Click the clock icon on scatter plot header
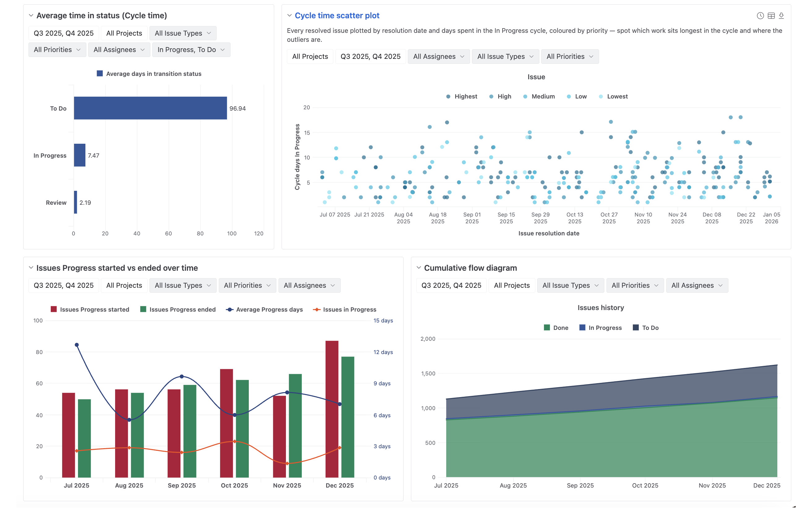812x508 pixels. [760, 15]
